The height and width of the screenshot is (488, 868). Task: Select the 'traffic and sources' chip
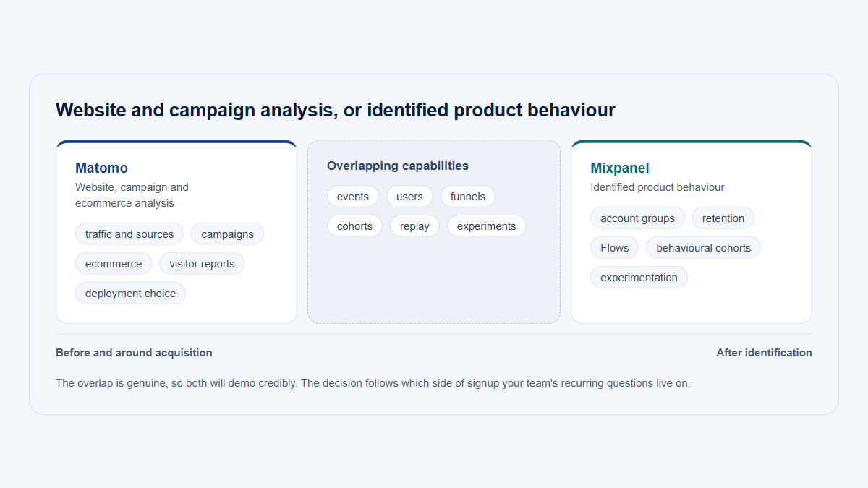129,234
